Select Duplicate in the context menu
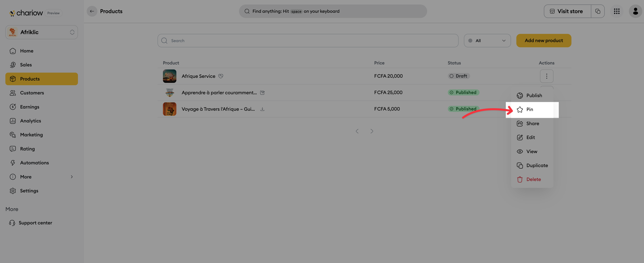 point(532,165)
